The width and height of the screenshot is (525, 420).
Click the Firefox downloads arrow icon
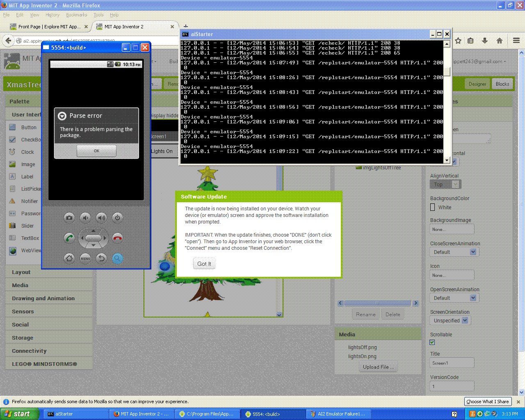coord(485,41)
